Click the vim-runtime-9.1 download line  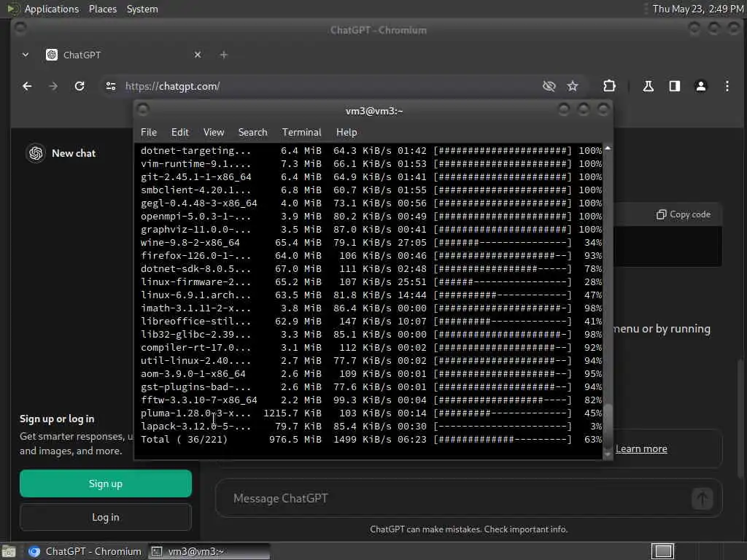click(x=371, y=164)
